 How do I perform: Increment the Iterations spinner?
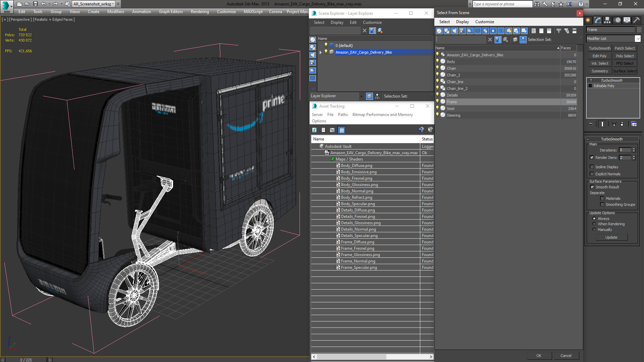(634, 149)
